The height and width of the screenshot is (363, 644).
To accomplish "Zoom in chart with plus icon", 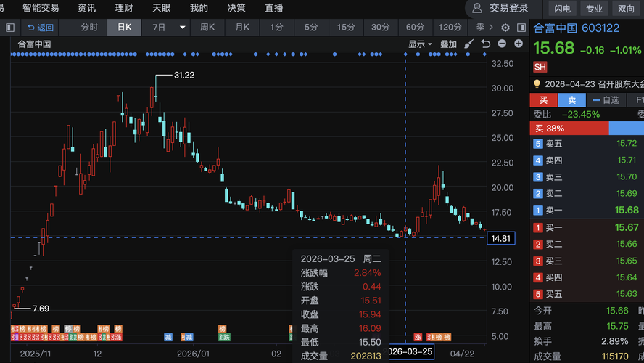I will pyautogui.click(x=519, y=44).
